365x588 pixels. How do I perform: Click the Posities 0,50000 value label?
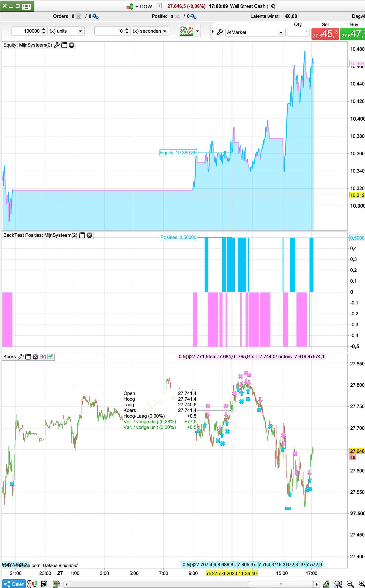178,237
